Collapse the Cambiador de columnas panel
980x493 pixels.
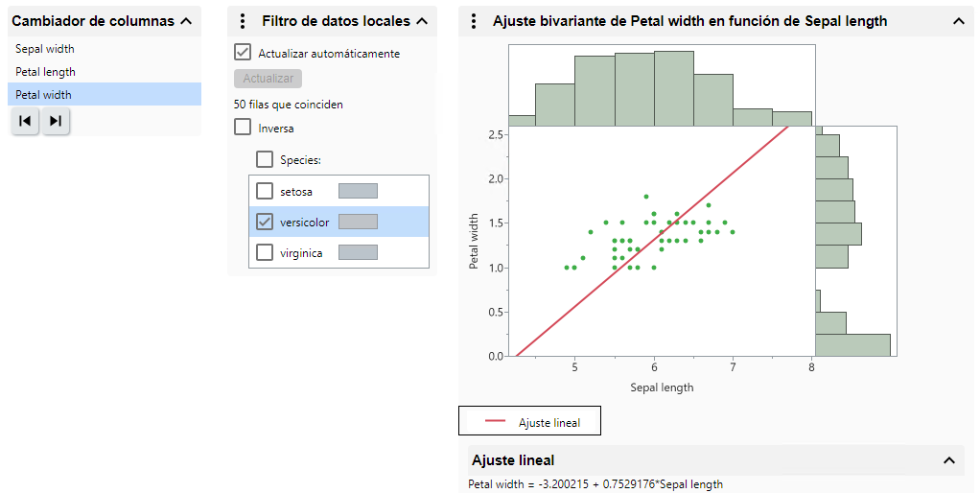[186, 21]
